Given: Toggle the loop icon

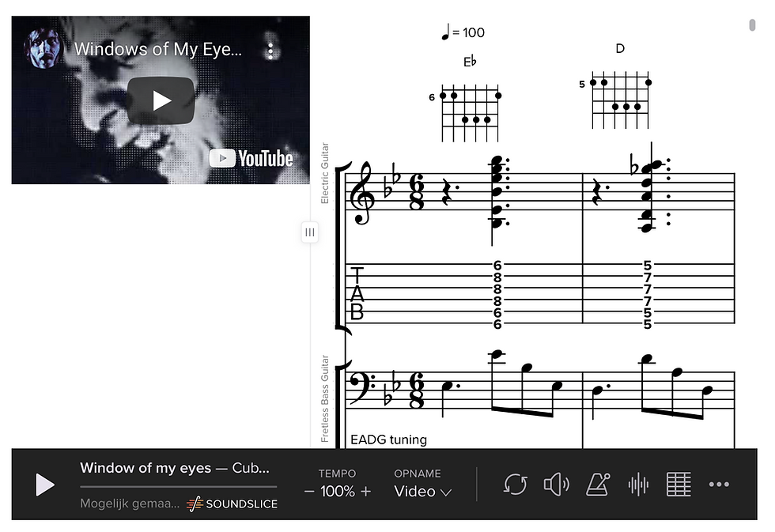Looking at the screenshot, I should coord(515,485).
